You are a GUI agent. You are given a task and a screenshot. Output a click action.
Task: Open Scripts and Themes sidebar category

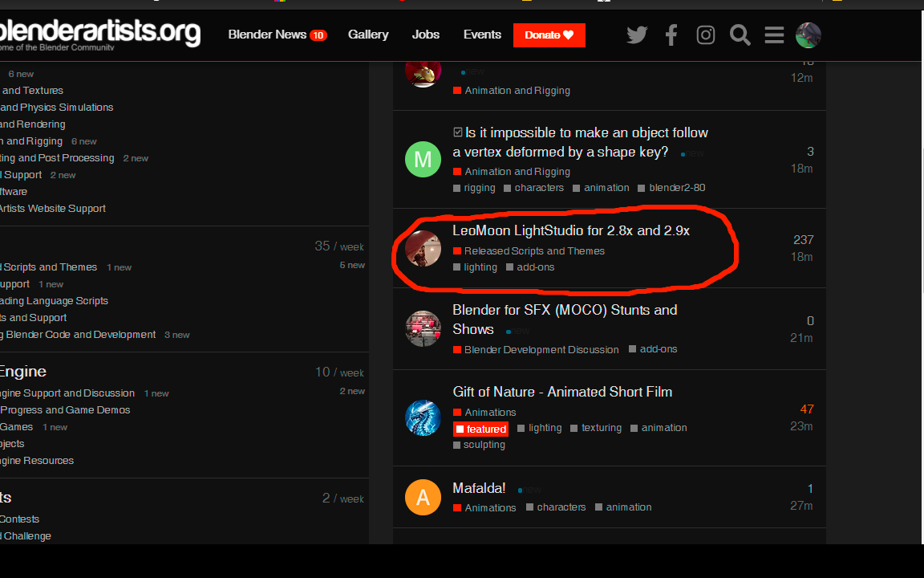pyautogui.click(x=48, y=267)
